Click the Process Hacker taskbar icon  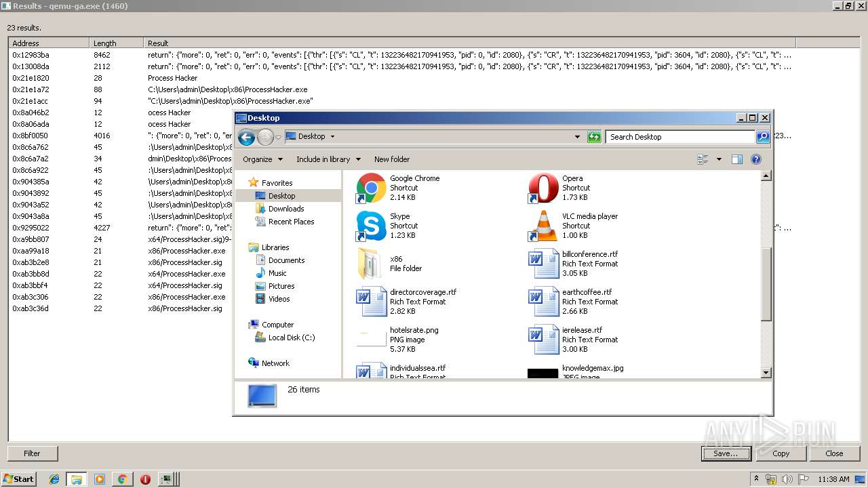pyautogui.click(x=167, y=479)
